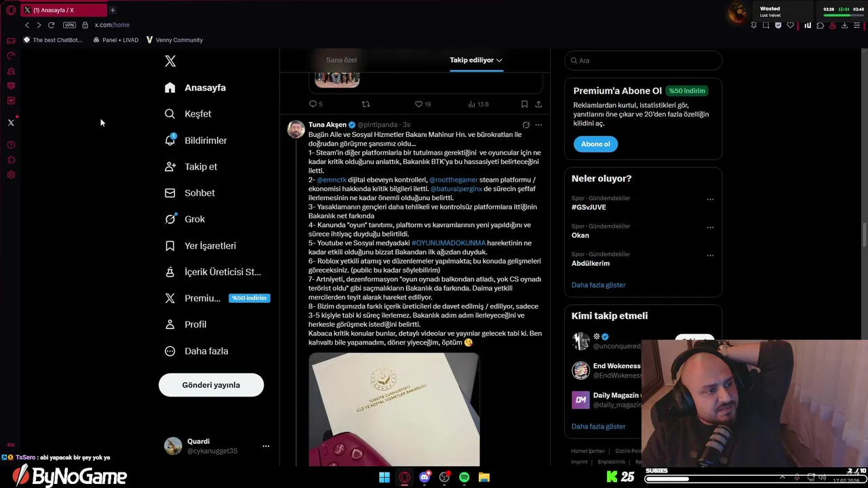The image size is (868, 488).
Task: Open Grok from sidebar
Action: pos(184,219)
